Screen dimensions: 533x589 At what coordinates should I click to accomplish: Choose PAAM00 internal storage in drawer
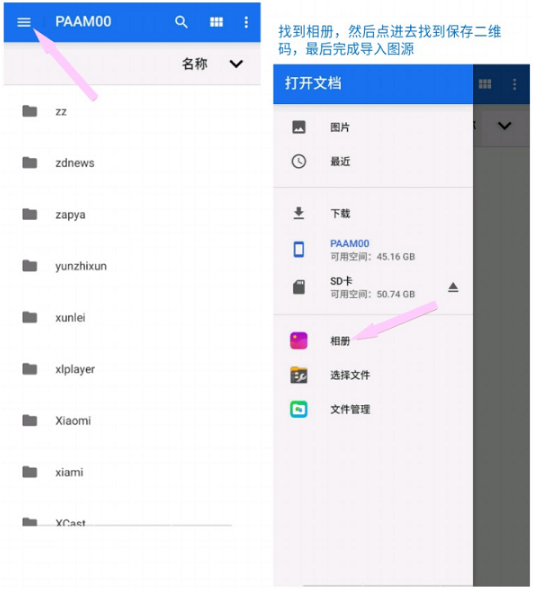(x=373, y=249)
